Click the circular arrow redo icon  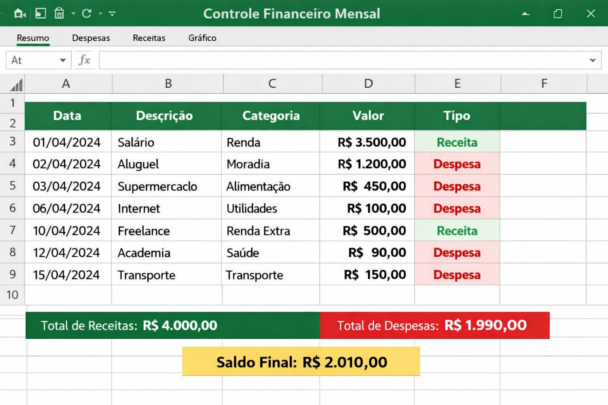[x=86, y=14]
